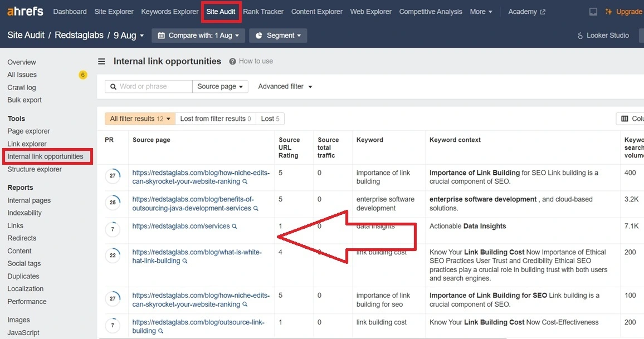Screen dimensions: 644x339
Task: Click the PR 27 circle in first row
Action: 113,176
